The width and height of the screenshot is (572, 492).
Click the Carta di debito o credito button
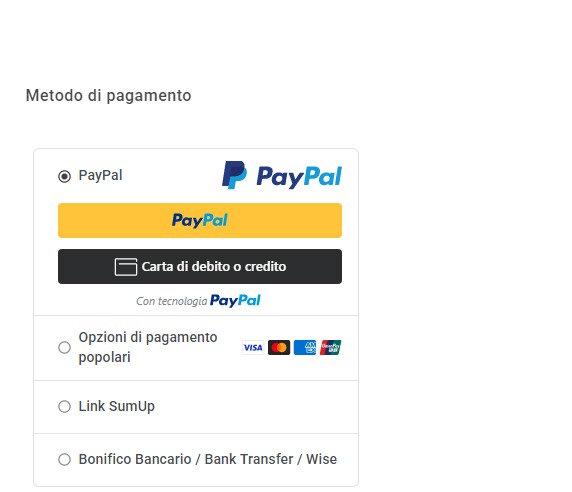click(x=200, y=266)
